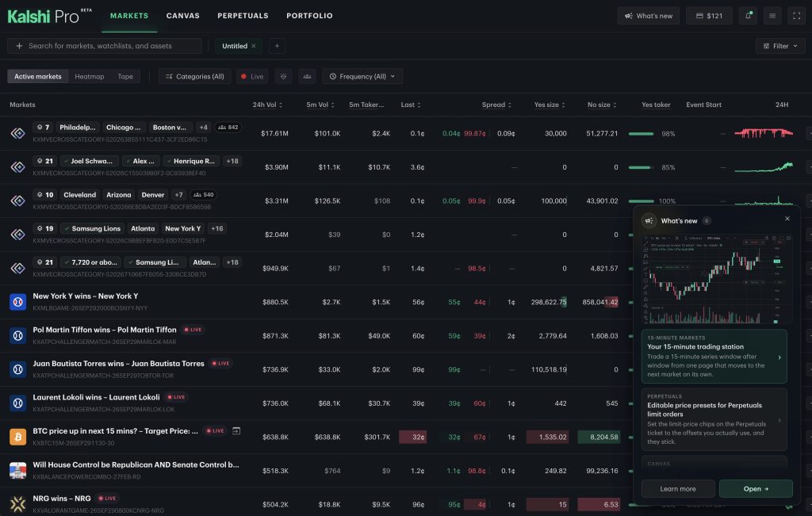812x516 pixels.
Task: Click the What's new header button
Action: pyautogui.click(x=649, y=16)
